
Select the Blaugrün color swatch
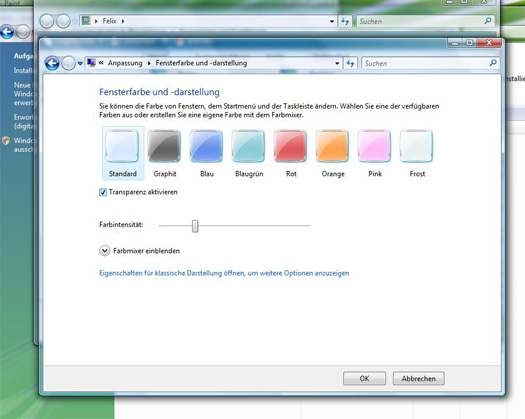248,153
